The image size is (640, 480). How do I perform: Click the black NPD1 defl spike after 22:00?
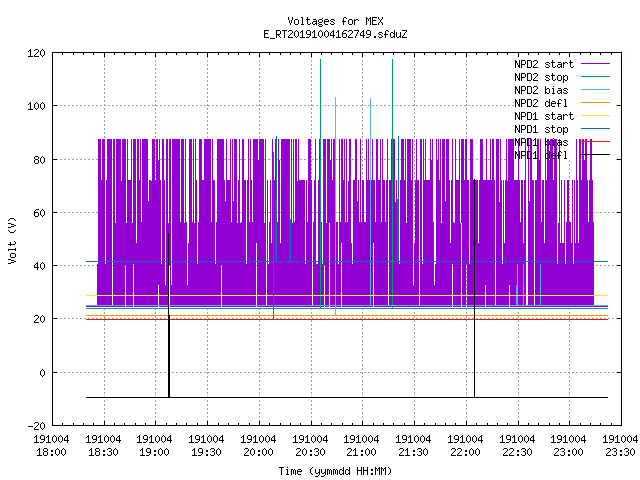pos(474,288)
